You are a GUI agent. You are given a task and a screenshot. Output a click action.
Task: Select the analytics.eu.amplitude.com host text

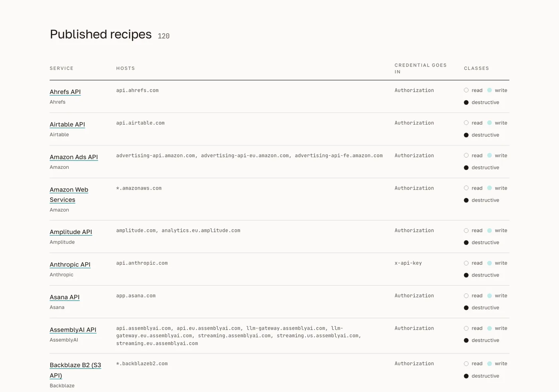coord(201,231)
